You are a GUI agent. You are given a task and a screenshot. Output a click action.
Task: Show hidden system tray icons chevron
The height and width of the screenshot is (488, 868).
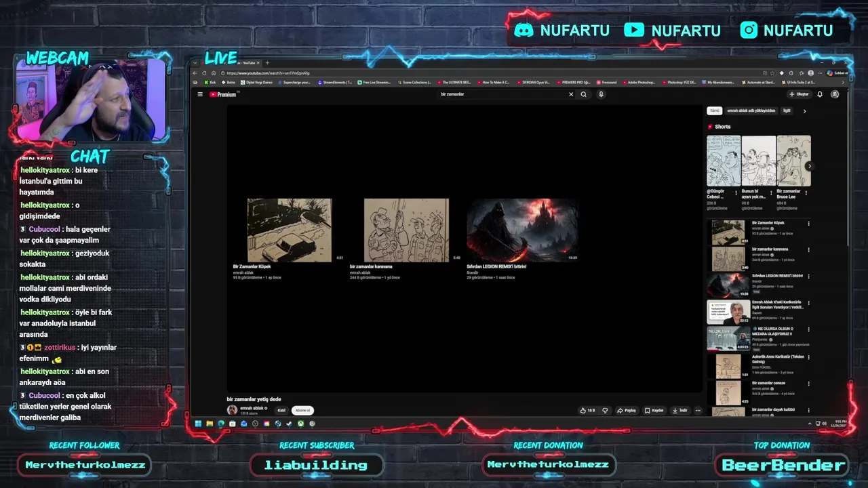click(x=810, y=424)
